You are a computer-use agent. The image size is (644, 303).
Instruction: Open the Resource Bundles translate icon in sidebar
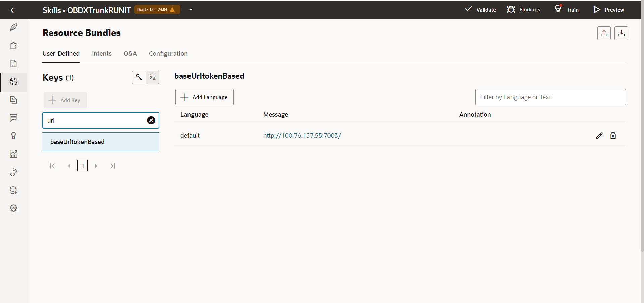pyautogui.click(x=13, y=82)
